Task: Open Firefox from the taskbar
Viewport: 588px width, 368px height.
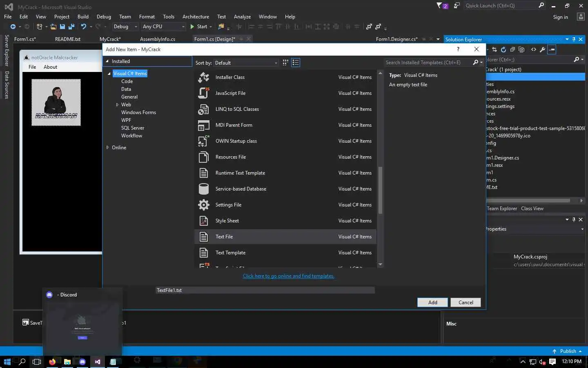Action: click(x=52, y=362)
